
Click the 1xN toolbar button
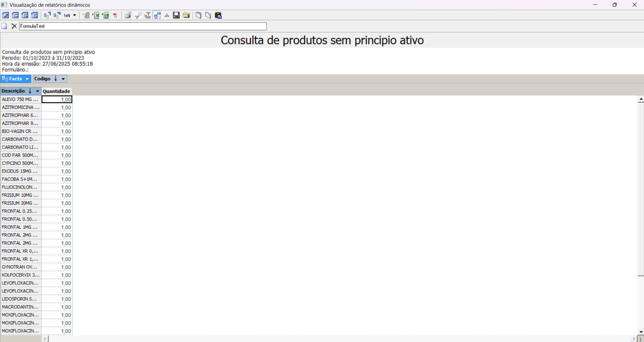coord(67,15)
